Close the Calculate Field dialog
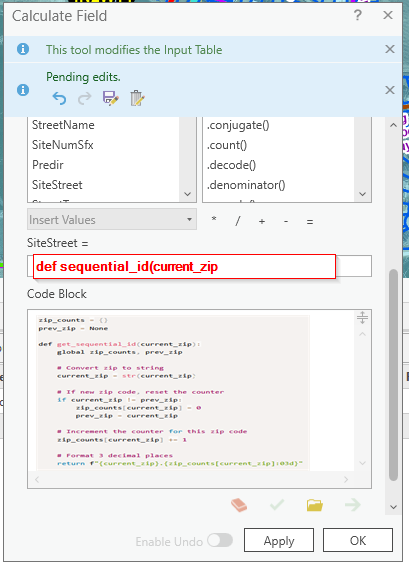 (x=388, y=15)
